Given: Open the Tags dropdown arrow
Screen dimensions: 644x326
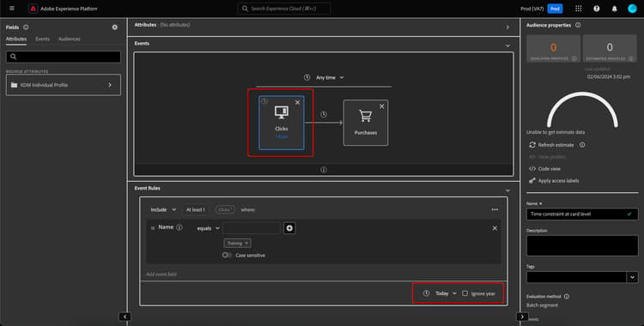Looking at the screenshot, I should click(x=633, y=278).
